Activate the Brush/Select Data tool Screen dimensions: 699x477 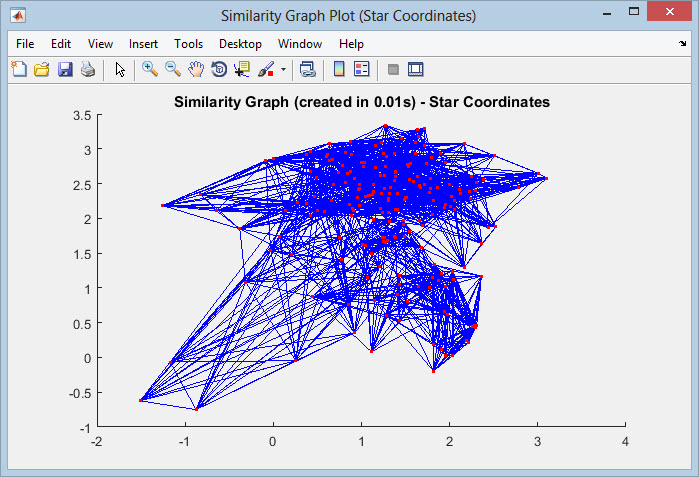[266, 69]
